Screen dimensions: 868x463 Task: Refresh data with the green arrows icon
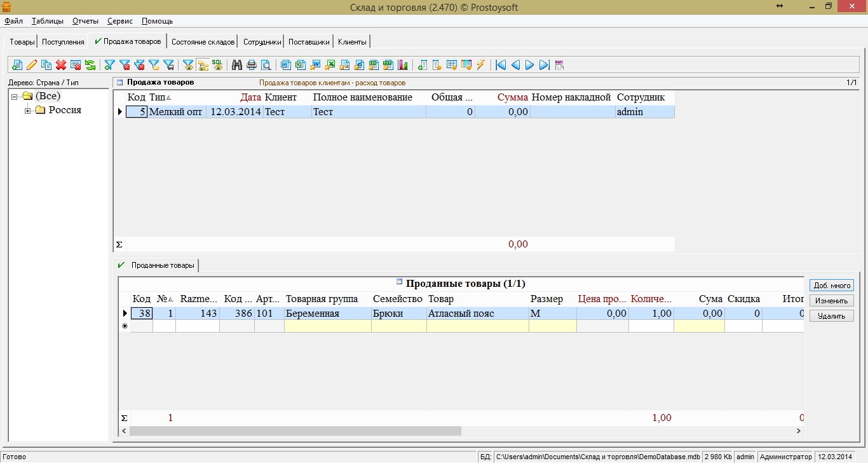pyautogui.click(x=90, y=65)
